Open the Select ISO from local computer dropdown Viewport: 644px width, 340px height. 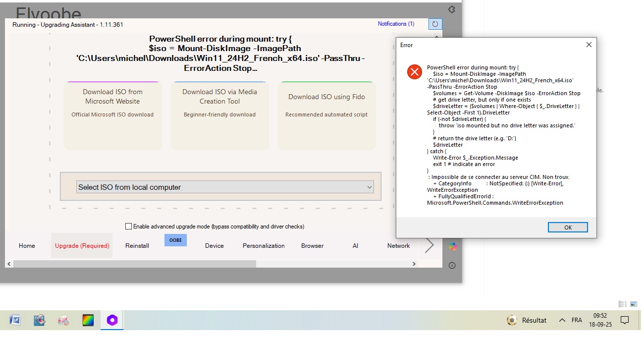click(225, 187)
